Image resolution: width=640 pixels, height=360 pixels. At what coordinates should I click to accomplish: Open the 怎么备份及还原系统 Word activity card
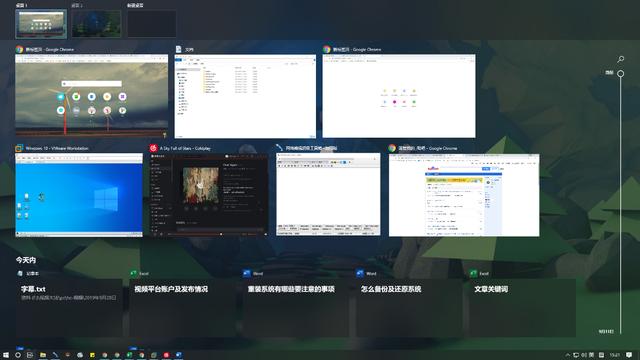pyautogui.click(x=409, y=308)
